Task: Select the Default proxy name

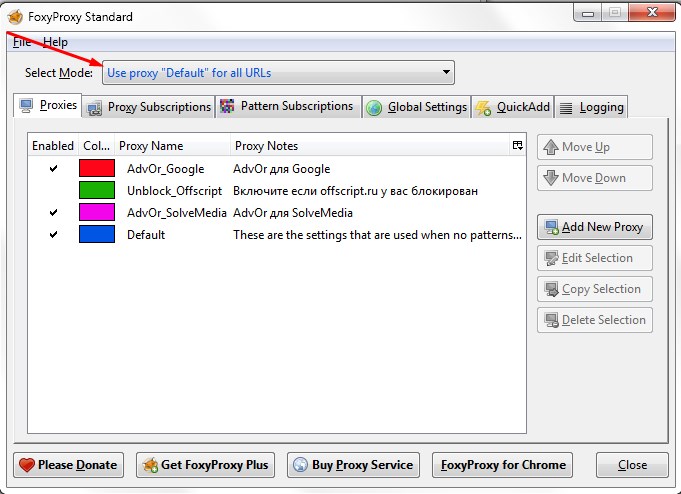Action: [x=146, y=235]
